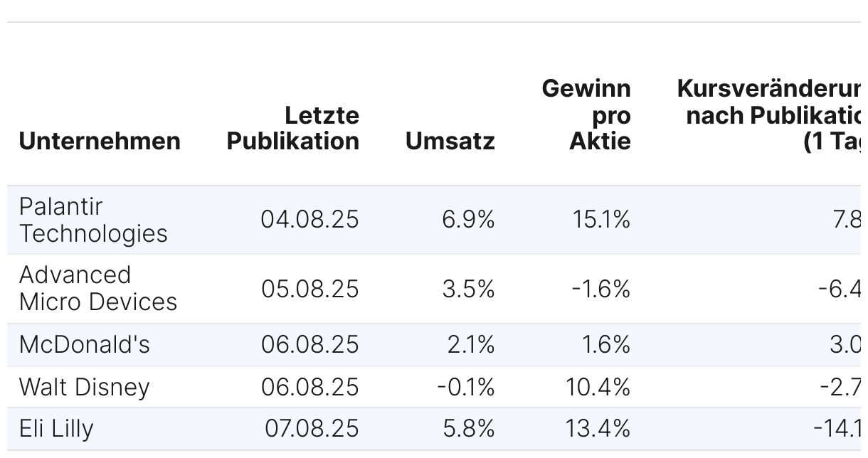Click the Umsatz column header
The image size is (868, 458).
[x=450, y=141]
